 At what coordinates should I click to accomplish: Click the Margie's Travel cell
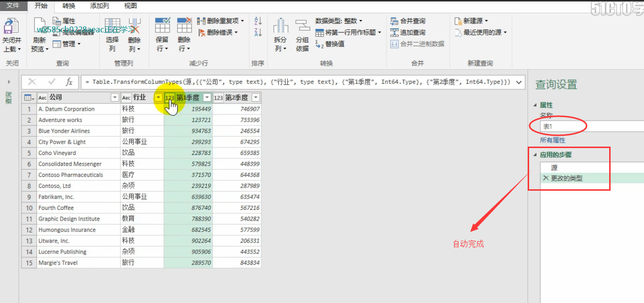click(79, 263)
